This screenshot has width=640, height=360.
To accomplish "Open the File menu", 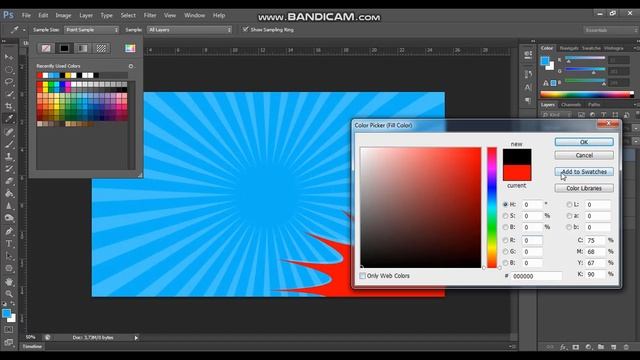I will click(x=26, y=16).
